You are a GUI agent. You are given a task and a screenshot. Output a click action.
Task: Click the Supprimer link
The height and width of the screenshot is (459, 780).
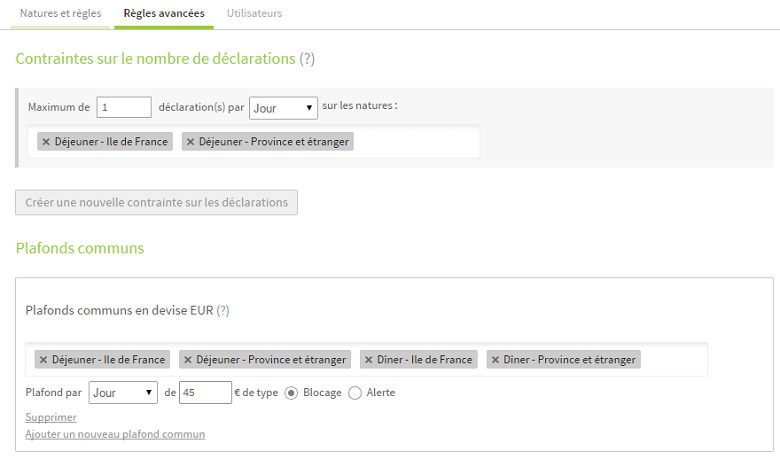pyautogui.click(x=51, y=417)
